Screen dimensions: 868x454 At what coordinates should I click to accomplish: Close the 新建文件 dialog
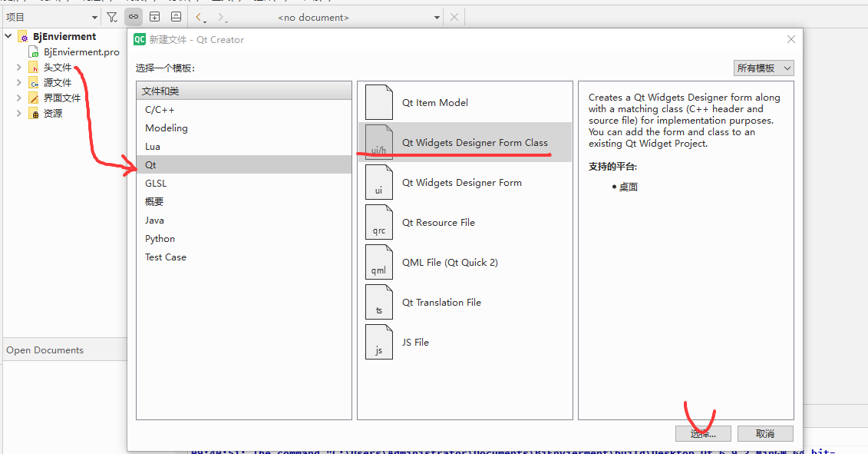[791, 39]
